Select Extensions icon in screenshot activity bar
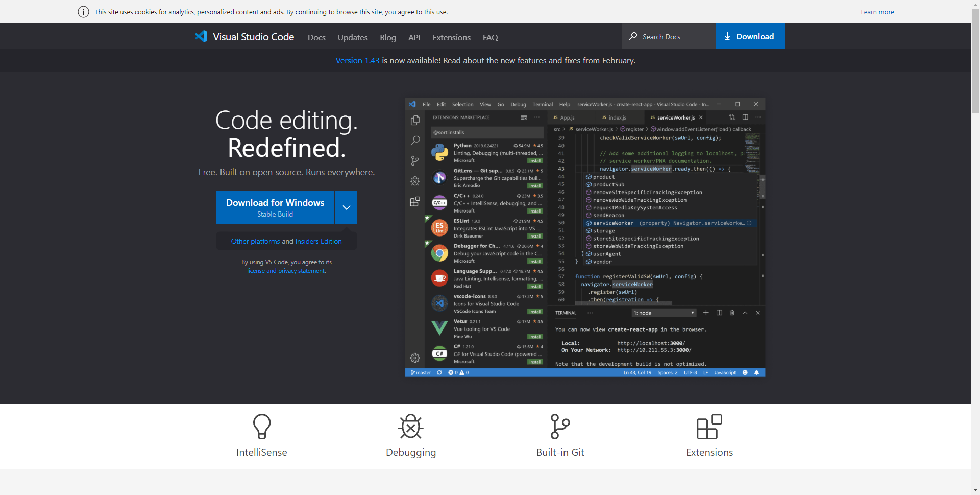 click(415, 201)
